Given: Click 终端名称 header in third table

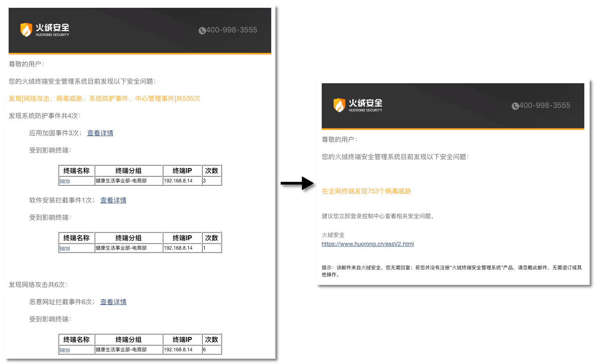Looking at the screenshot, I should coord(76,339).
